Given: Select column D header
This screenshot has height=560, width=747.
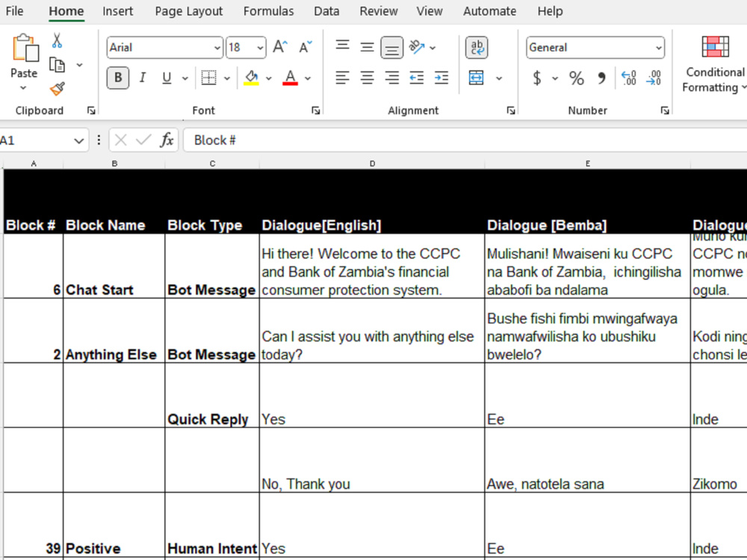Looking at the screenshot, I should click(372, 164).
